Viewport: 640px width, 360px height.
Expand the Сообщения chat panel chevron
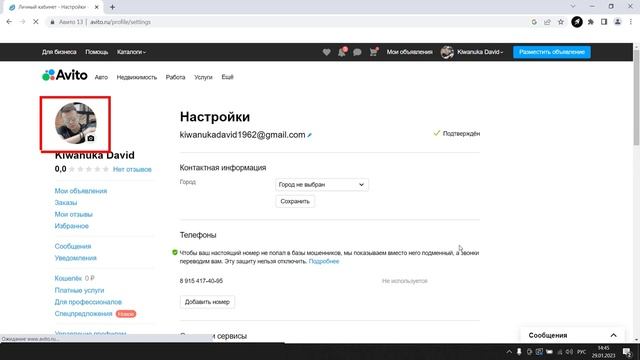pos(613,335)
